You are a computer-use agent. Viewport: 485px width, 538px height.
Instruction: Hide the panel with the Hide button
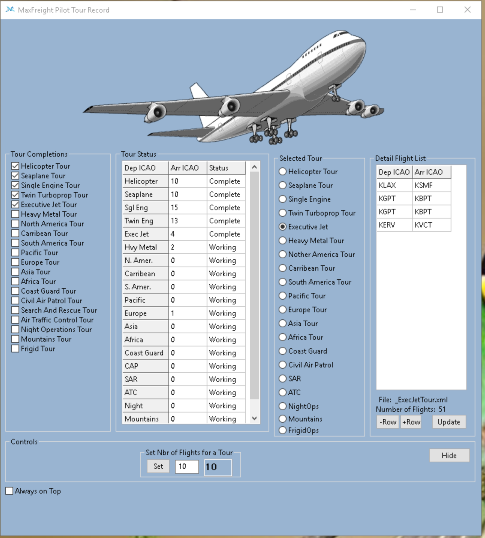449,455
